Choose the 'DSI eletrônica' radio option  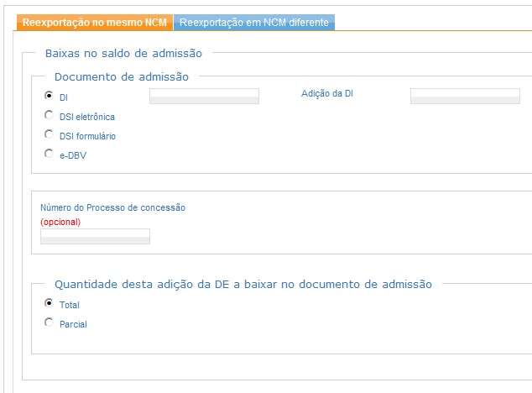49,115
